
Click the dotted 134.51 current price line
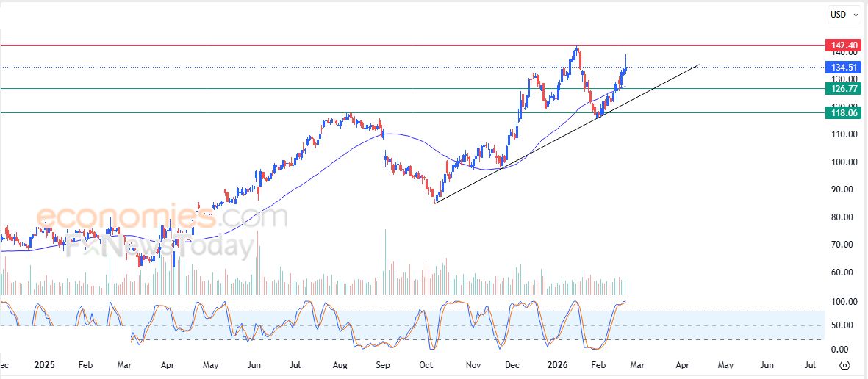pyautogui.click(x=294, y=67)
